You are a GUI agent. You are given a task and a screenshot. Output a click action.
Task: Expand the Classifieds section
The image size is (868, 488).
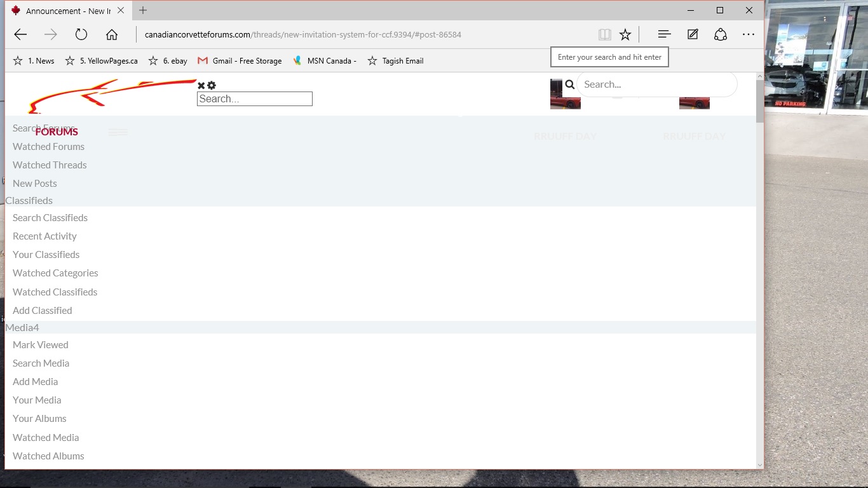click(29, 200)
